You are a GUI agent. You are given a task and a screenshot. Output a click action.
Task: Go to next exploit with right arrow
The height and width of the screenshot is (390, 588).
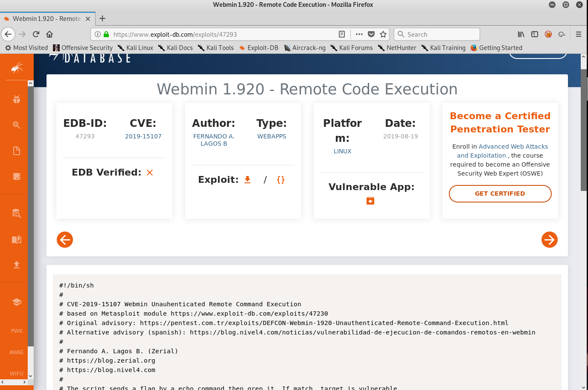coord(550,240)
